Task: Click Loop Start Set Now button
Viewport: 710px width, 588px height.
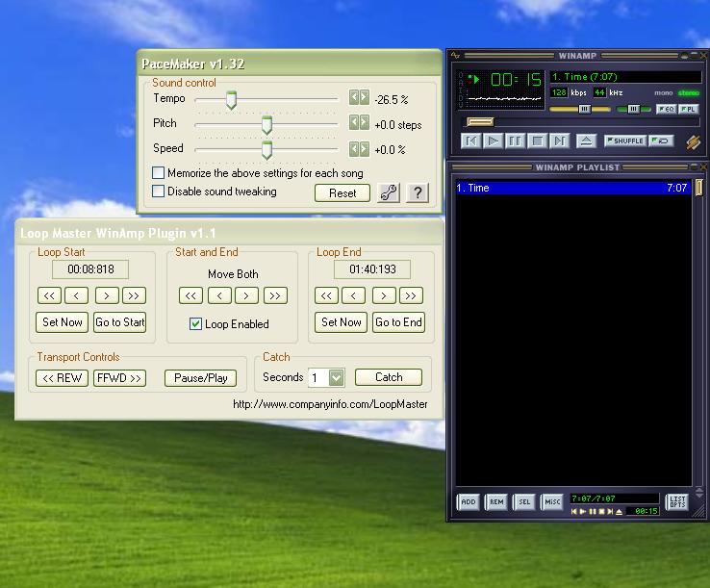Action: click(x=62, y=322)
